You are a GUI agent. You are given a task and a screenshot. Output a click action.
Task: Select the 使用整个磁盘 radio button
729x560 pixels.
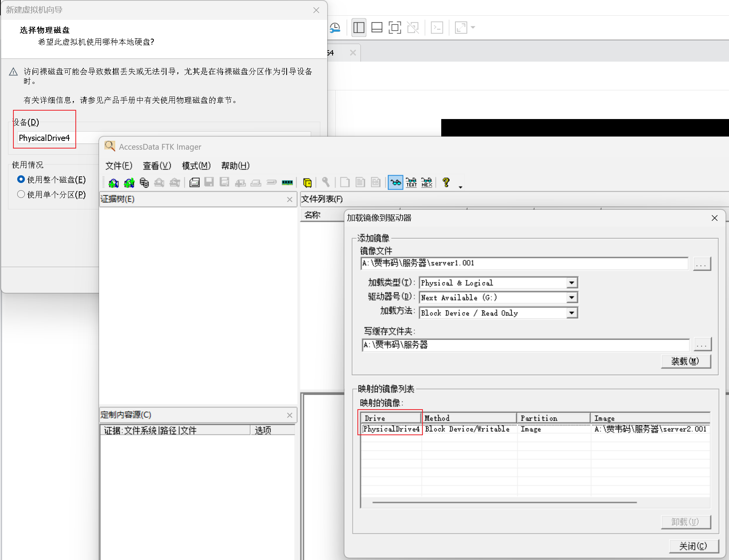(x=21, y=180)
